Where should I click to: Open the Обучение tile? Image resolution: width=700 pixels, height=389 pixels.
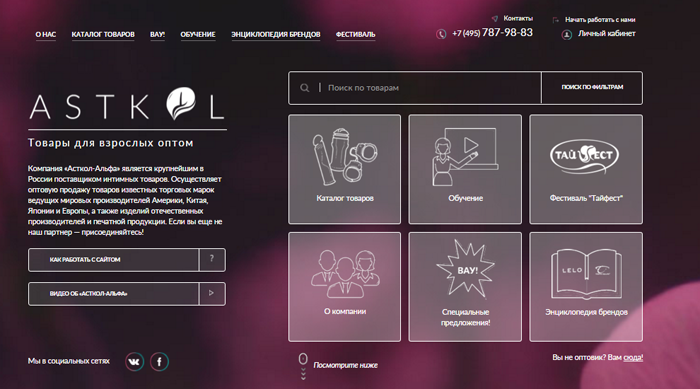coord(465,169)
